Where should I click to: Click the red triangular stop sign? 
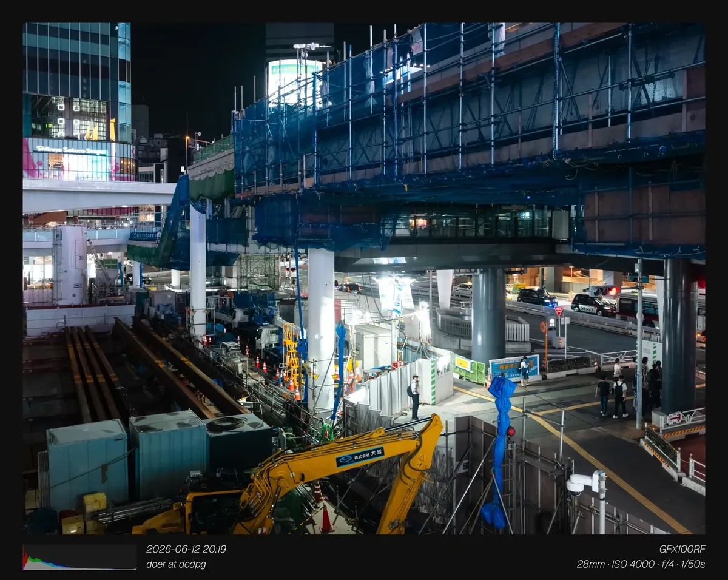click(558, 311)
